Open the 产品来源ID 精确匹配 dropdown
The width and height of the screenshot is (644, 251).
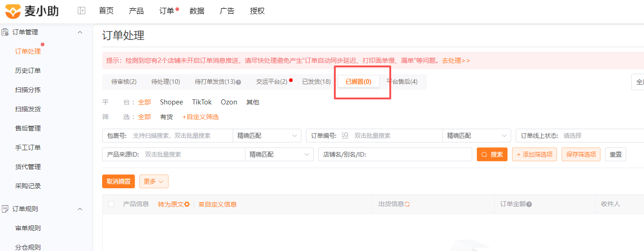click(279, 154)
